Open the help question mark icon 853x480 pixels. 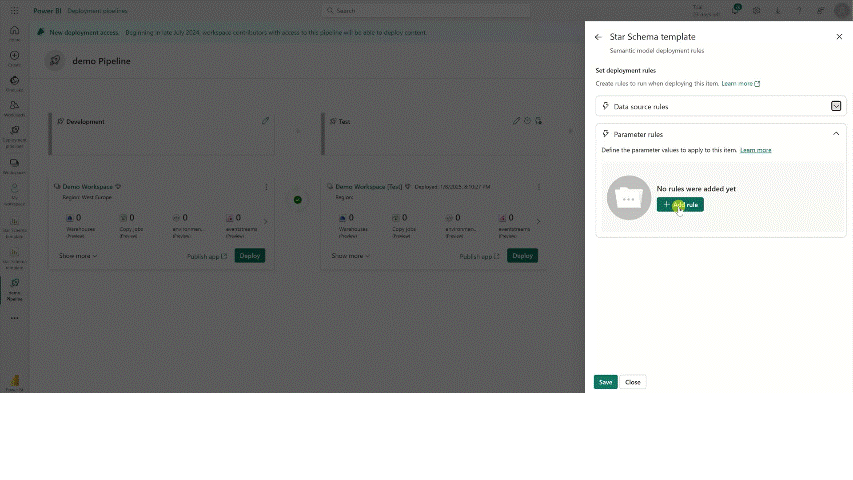798,11
